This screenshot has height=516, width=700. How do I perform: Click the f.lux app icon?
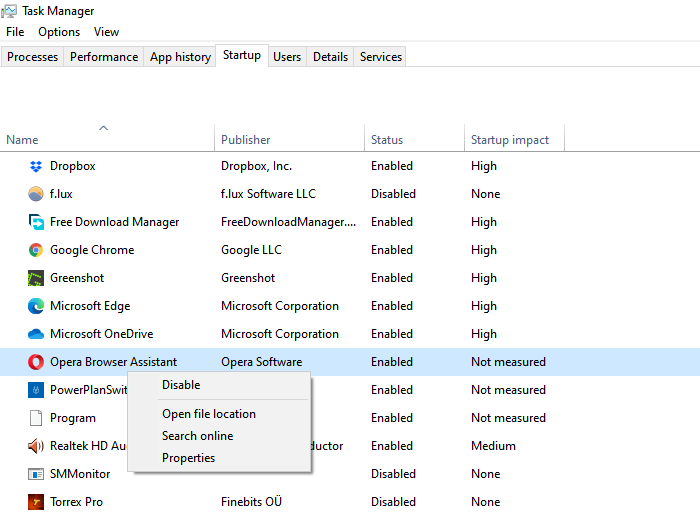coord(36,194)
